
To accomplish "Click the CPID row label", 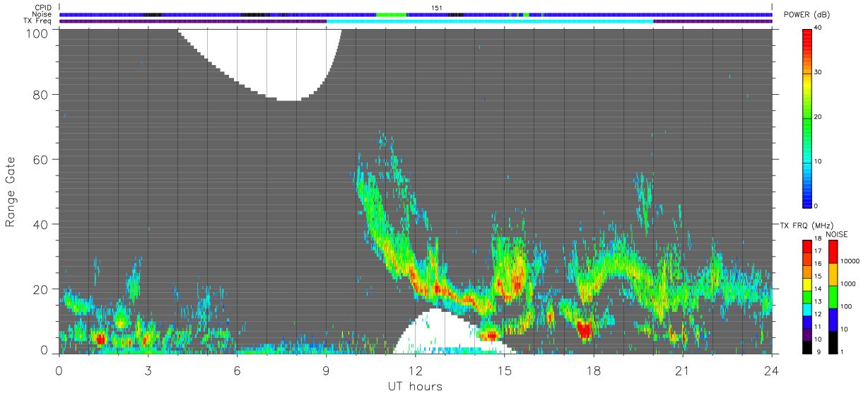I will tap(42, 8).
